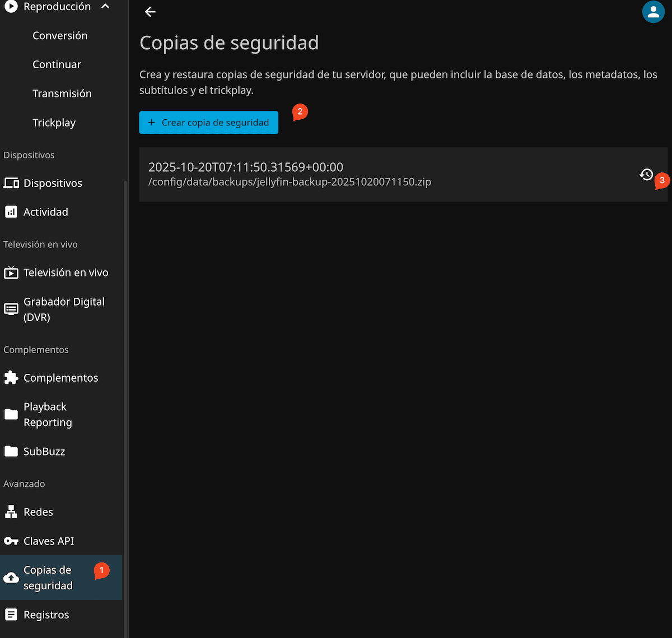Open the Playback Reporting plugin page
672x638 pixels.
pyautogui.click(x=48, y=415)
